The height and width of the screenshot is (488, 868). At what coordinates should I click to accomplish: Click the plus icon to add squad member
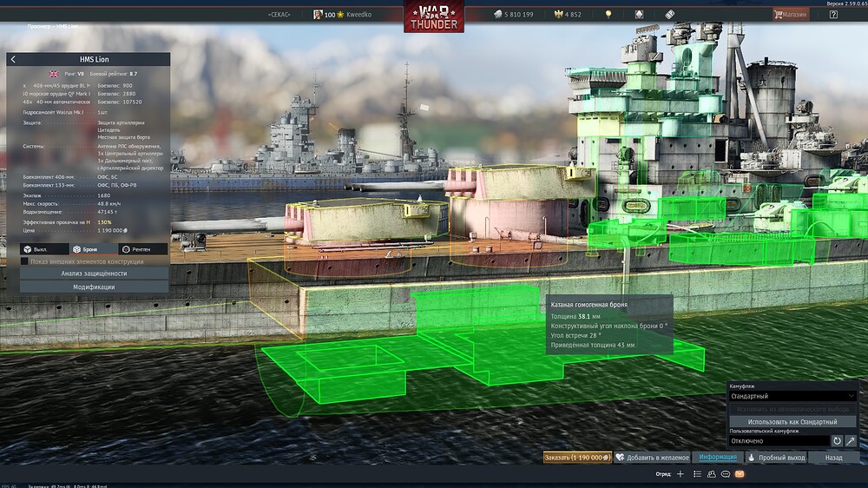(681, 474)
